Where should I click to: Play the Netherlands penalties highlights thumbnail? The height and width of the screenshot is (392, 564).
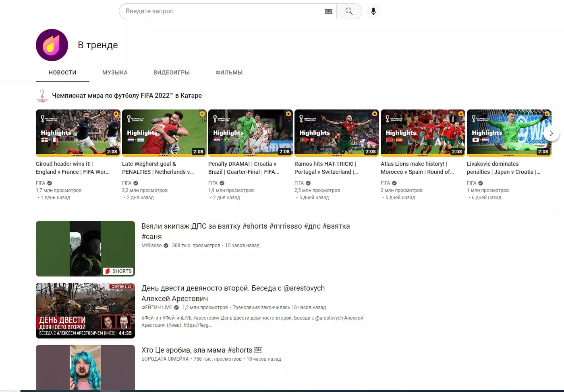pos(164,133)
